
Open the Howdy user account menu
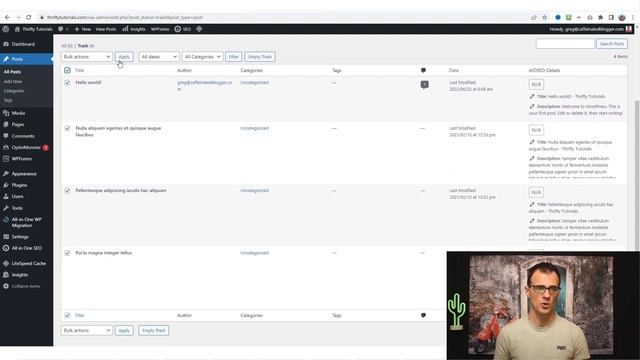click(x=590, y=29)
